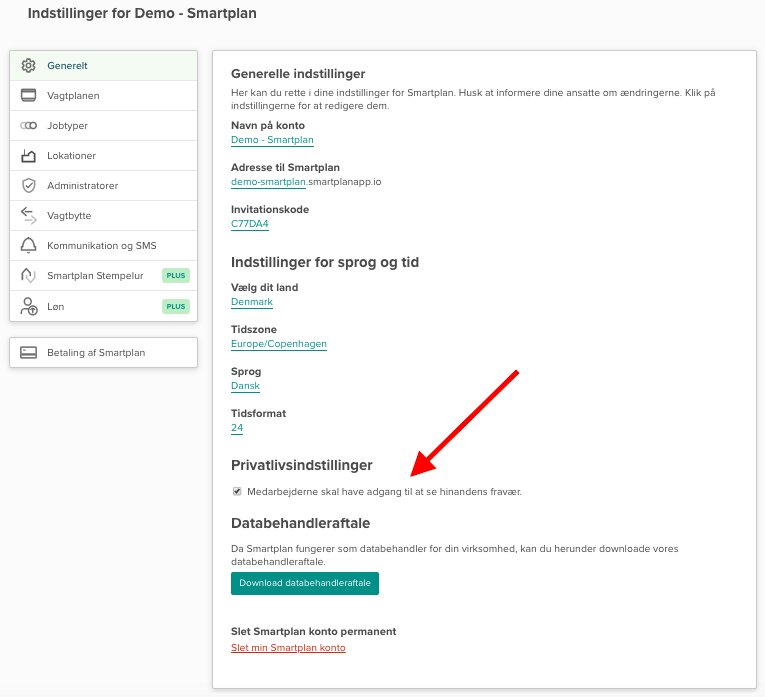765x697 pixels.
Task: Click the Vagtbytte swap arrows icon
Action: [28, 216]
